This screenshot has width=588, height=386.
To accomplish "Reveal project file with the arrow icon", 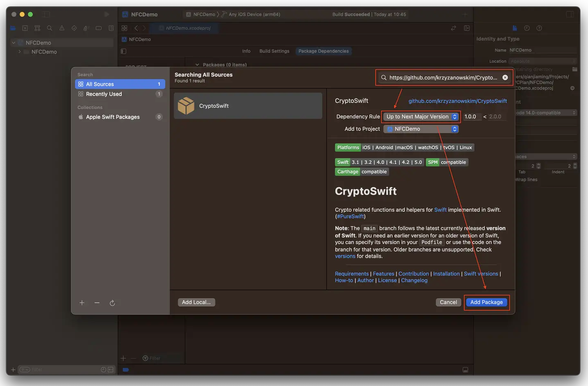I will pos(572,88).
